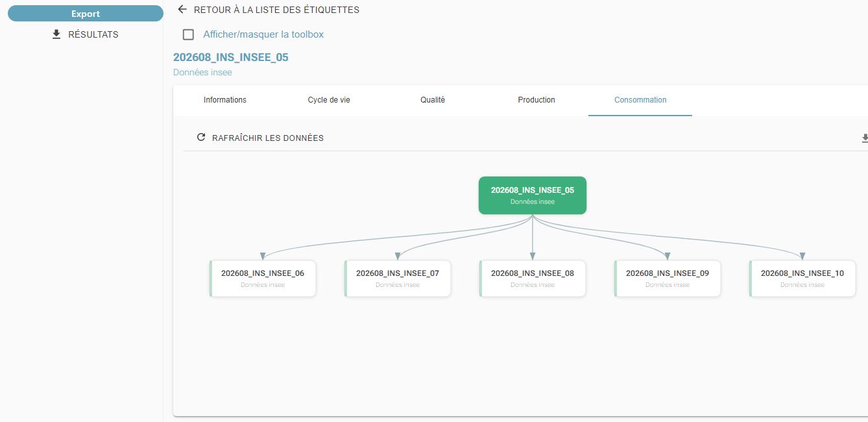
Task: Click the subtitle Données insee under the title
Action: (x=202, y=72)
